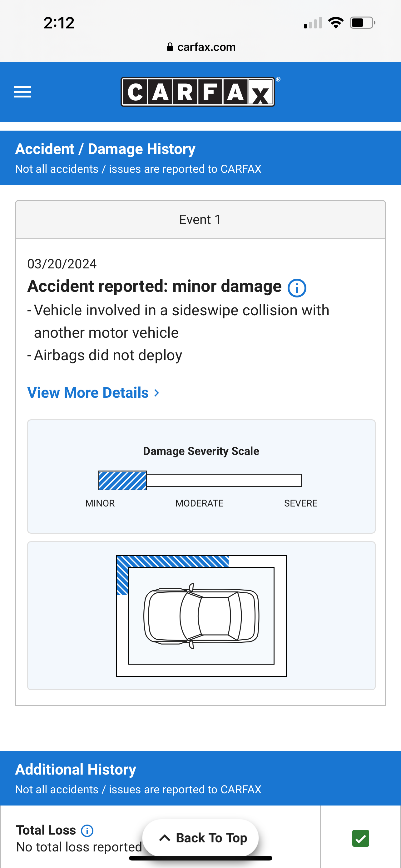This screenshot has width=401, height=868.
Task: Click the green Total Loss checkmark
Action: pyautogui.click(x=360, y=838)
